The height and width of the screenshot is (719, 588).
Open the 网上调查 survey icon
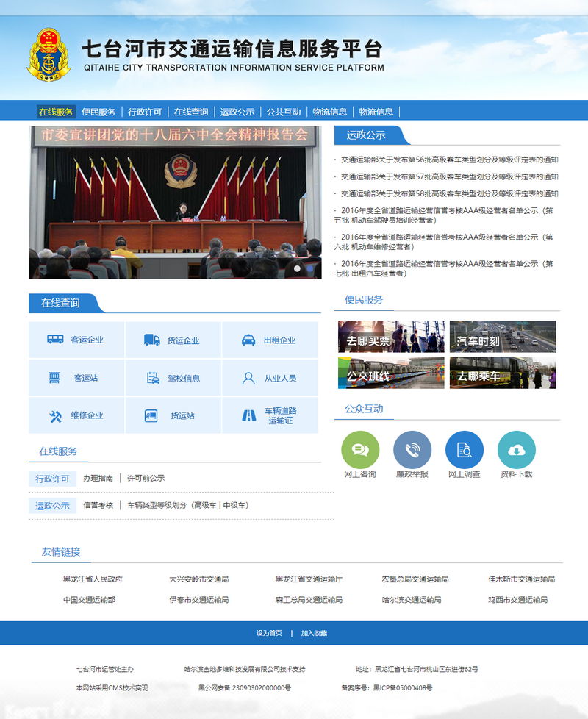(x=465, y=449)
